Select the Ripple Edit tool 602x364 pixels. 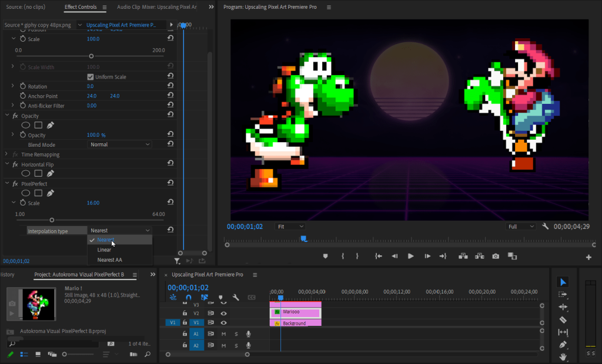pyautogui.click(x=563, y=306)
